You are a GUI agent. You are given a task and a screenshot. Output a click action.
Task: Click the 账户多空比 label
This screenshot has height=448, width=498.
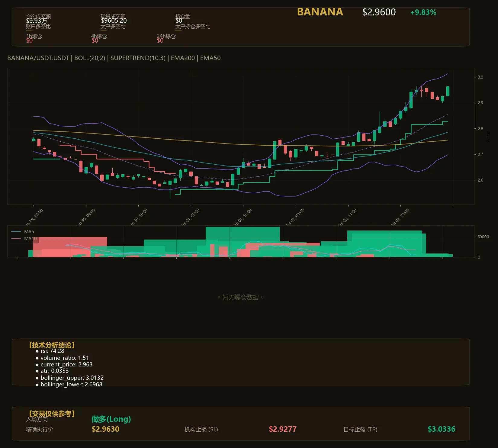point(38,26)
